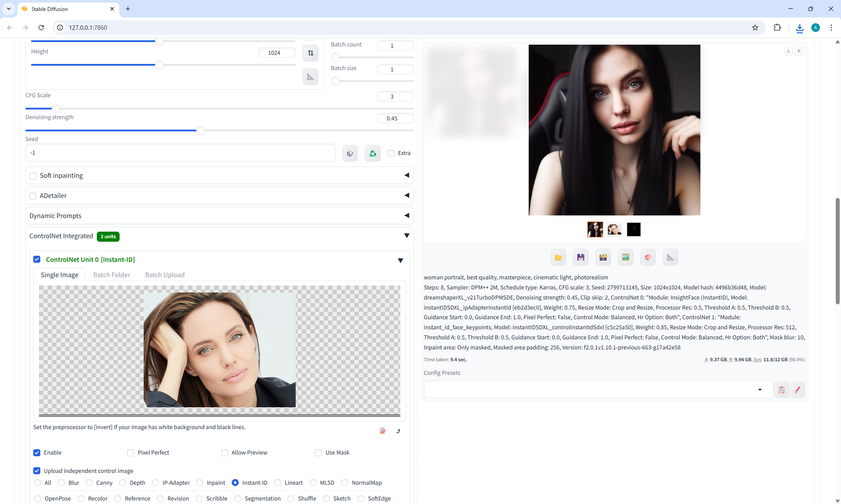
Task: Click the dice random seed icon
Action: [350, 153]
